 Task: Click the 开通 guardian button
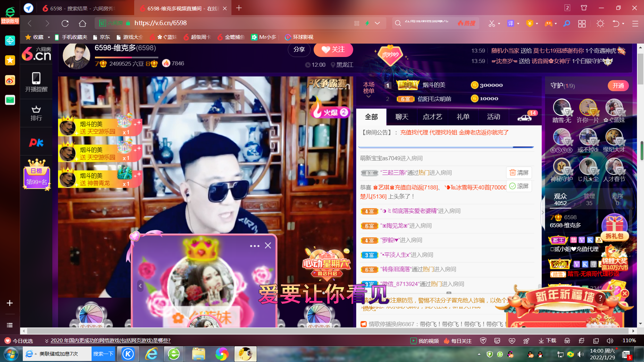(618, 86)
